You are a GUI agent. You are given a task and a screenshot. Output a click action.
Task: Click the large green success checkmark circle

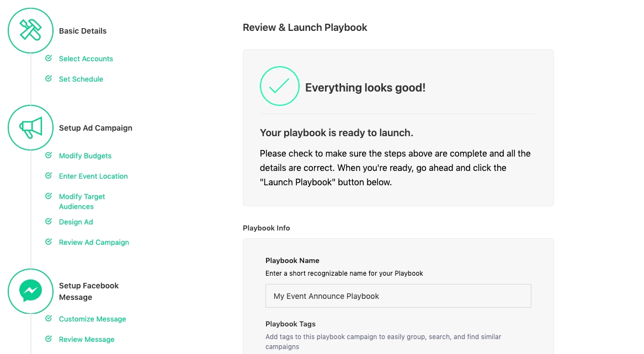click(280, 86)
